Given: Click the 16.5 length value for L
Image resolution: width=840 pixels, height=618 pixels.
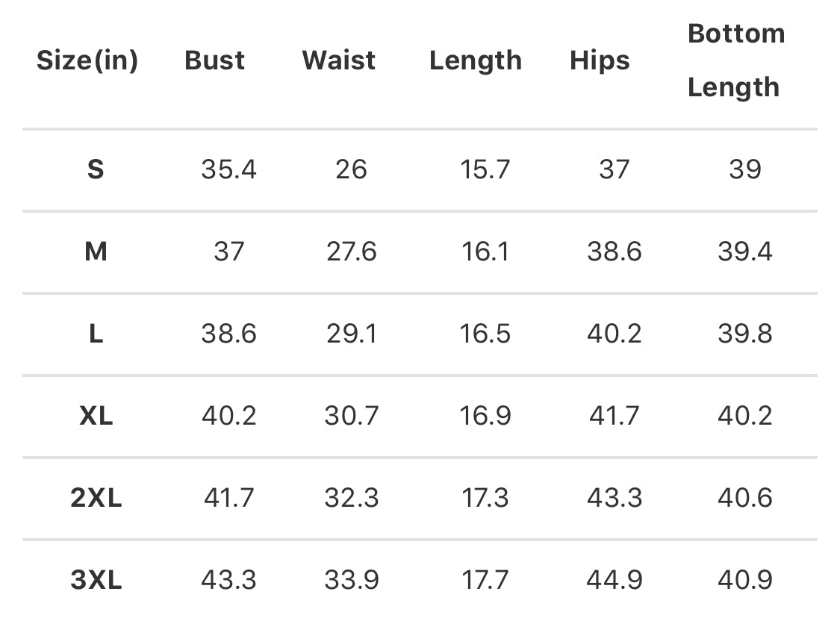Looking at the screenshot, I should tap(485, 334).
